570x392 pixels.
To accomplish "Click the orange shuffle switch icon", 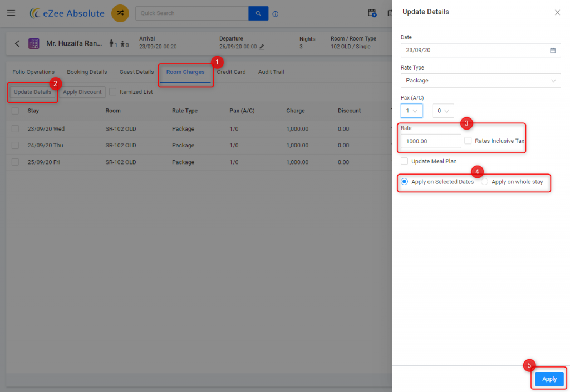I will [120, 13].
